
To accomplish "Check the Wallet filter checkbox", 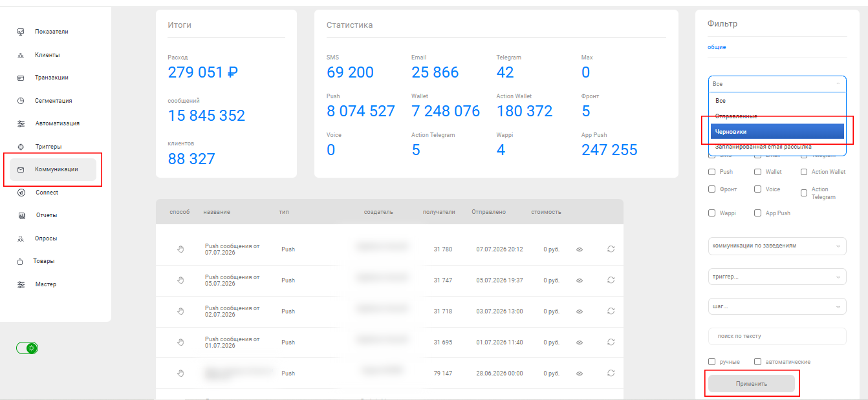I will [x=758, y=172].
